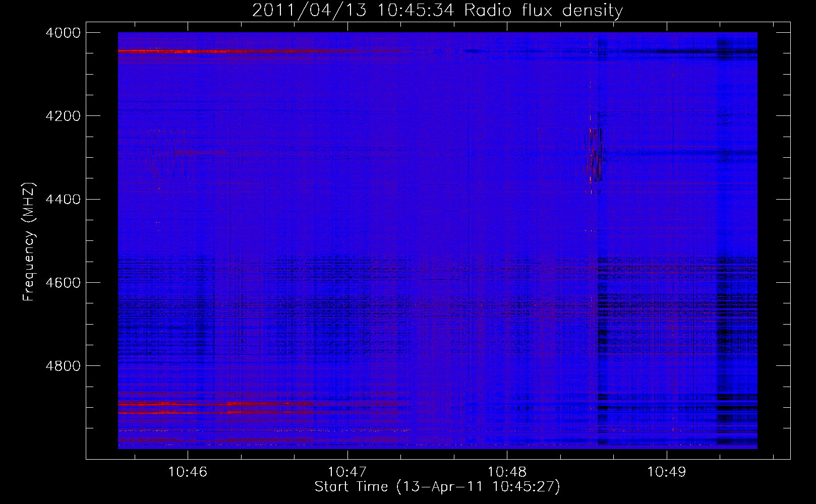Image resolution: width=816 pixels, height=504 pixels.
Task: Click the red-black burst feature near 4300 MHz
Action: click(x=594, y=155)
